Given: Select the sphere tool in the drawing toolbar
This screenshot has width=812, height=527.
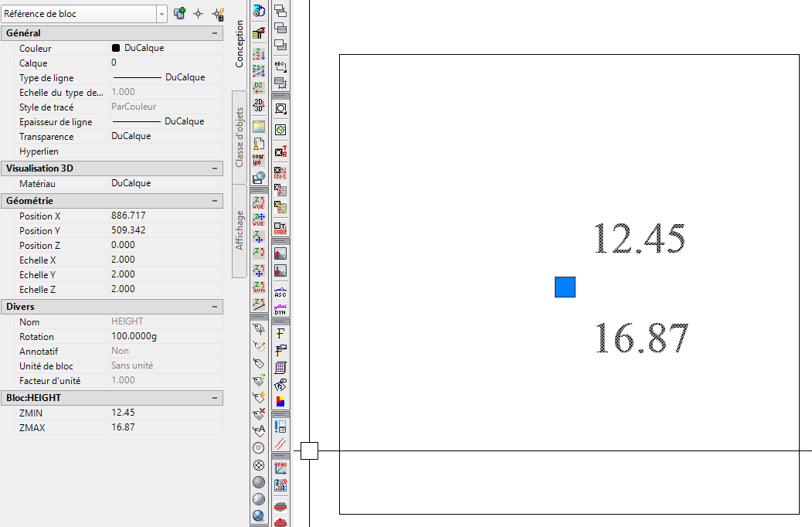Looking at the screenshot, I should pyautogui.click(x=259, y=481).
